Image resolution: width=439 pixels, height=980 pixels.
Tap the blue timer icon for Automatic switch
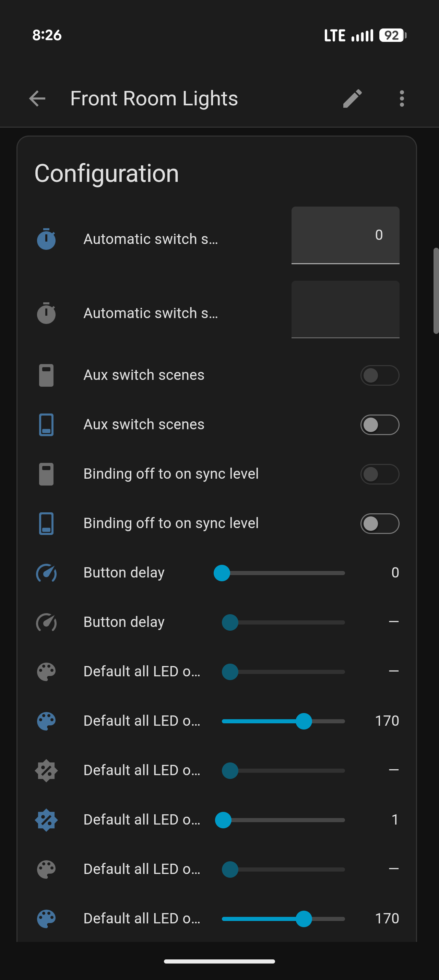46,239
